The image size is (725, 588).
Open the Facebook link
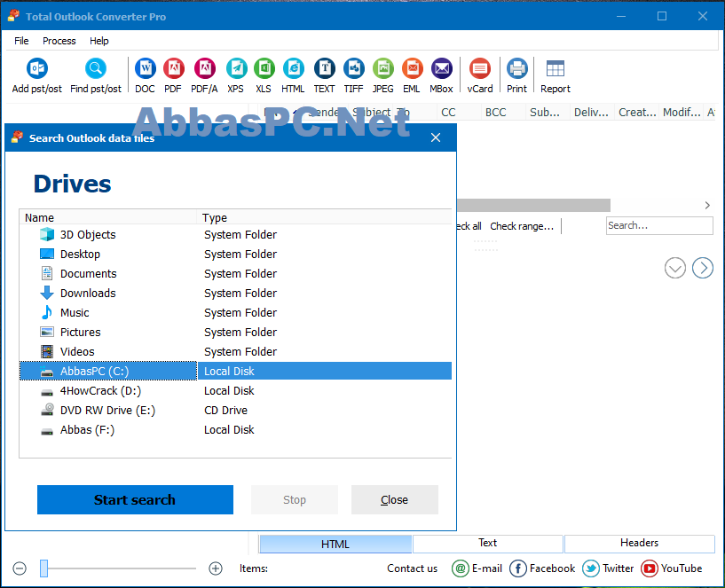[542, 568]
